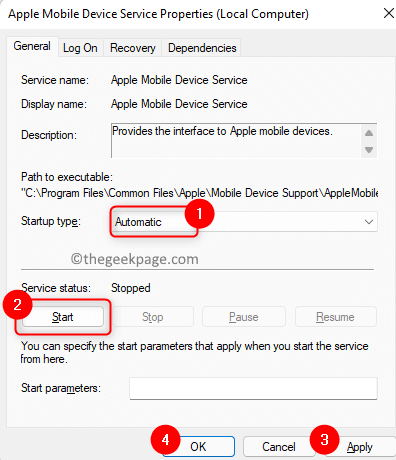The image size is (396, 460).
Task: Click the description text box
Action: 236,140
